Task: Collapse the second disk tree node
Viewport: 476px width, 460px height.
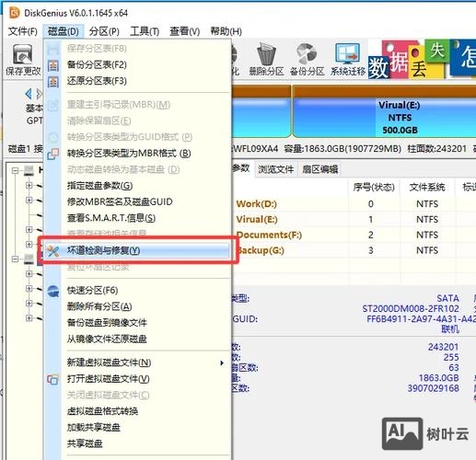Action: click(x=15, y=259)
